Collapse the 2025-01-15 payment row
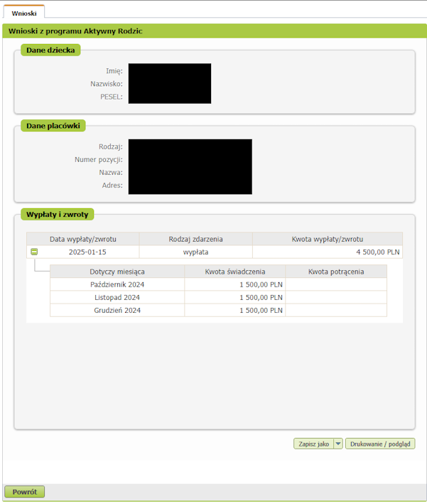This screenshot has width=427, height=504. click(34, 252)
